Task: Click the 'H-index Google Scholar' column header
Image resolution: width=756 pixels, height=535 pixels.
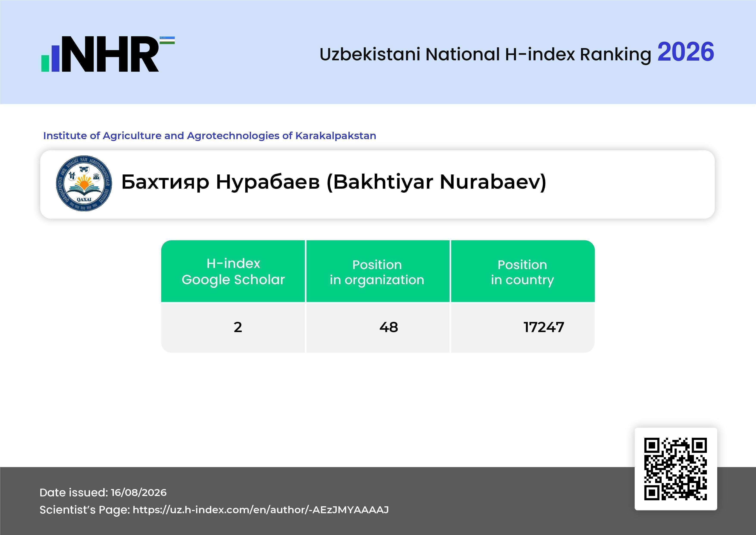Action: (x=233, y=271)
